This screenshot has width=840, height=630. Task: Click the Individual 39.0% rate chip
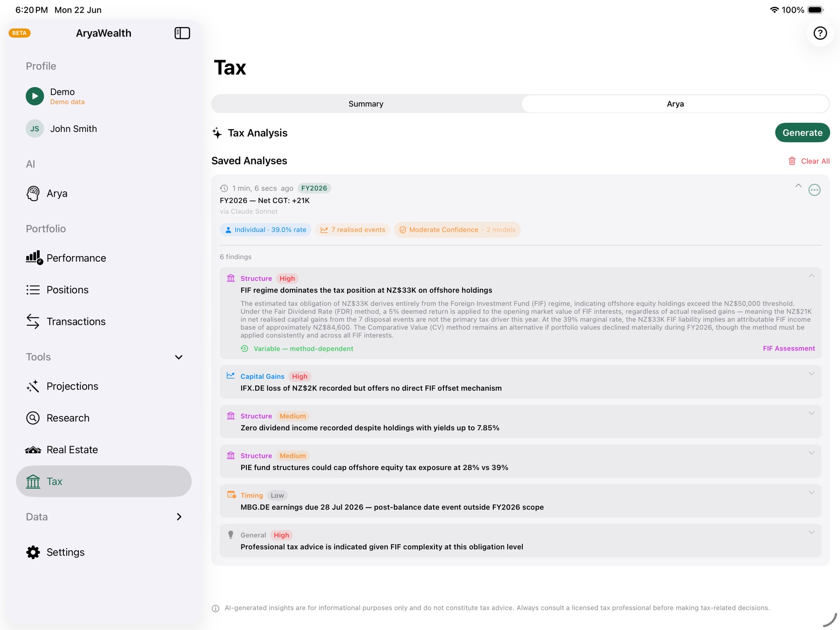point(266,230)
